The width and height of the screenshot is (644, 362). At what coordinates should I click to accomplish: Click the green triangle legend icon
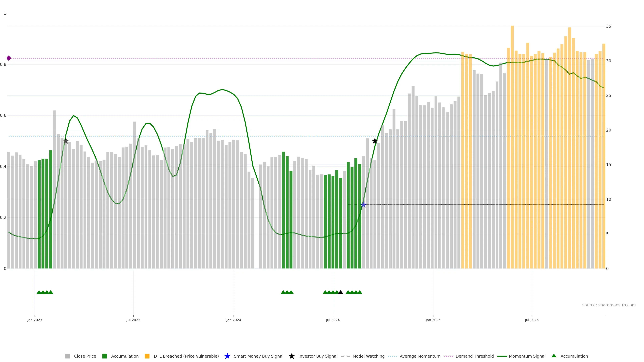click(x=554, y=356)
